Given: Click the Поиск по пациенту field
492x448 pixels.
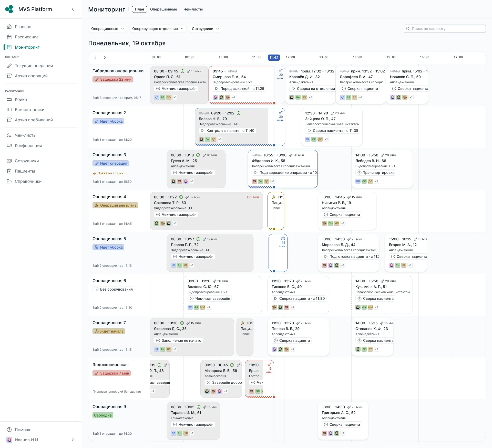Looking at the screenshot, I should (x=445, y=29).
